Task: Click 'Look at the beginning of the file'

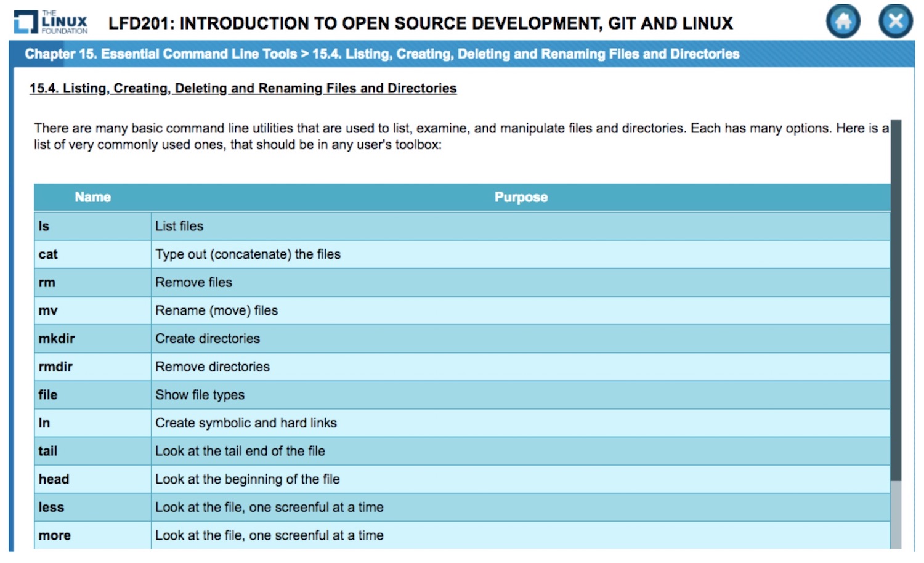Action: click(x=248, y=479)
